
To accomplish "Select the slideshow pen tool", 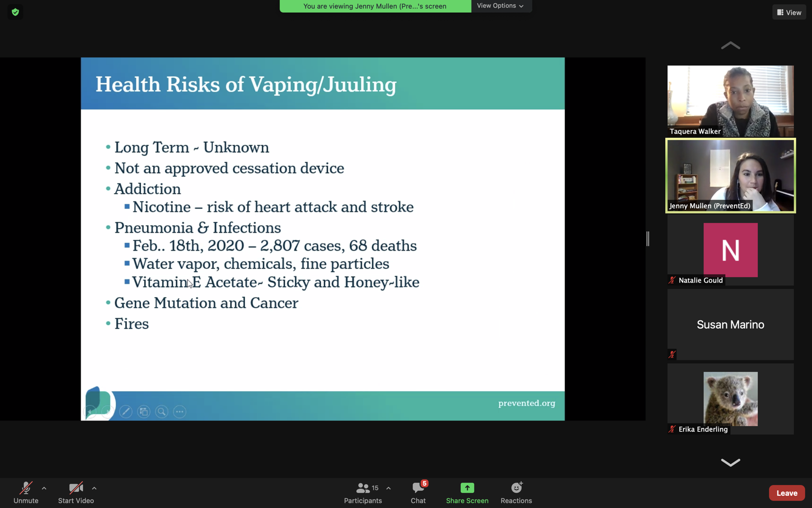I will click(x=126, y=411).
